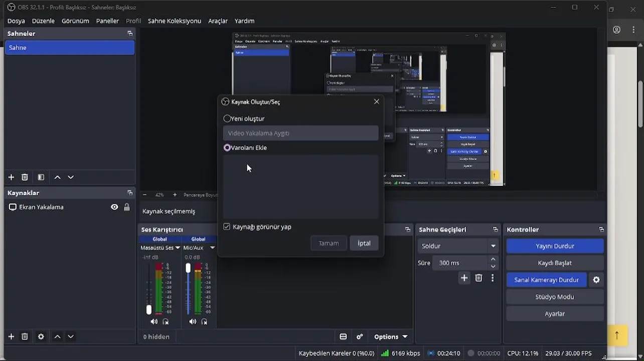The image size is (644, 361).
Task: Open Mic/Aux channel dropdown arrow
Action: click(x=212, y=248)
